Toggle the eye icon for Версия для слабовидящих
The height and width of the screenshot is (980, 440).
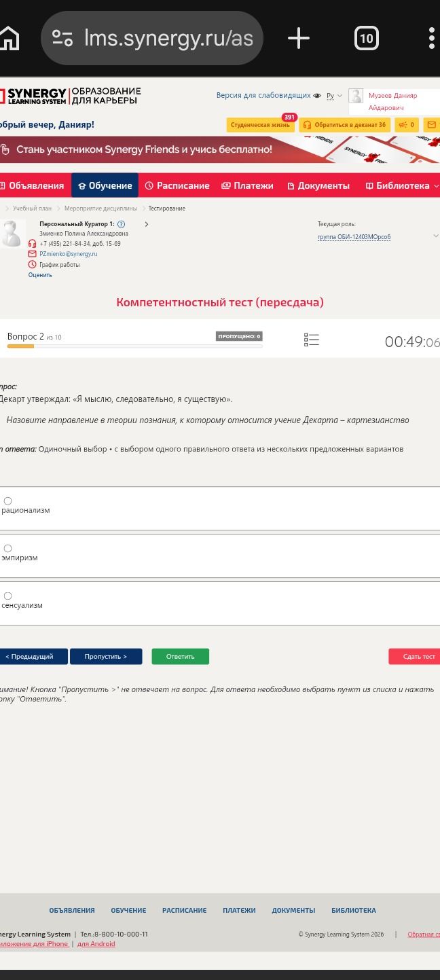point(317,96)
